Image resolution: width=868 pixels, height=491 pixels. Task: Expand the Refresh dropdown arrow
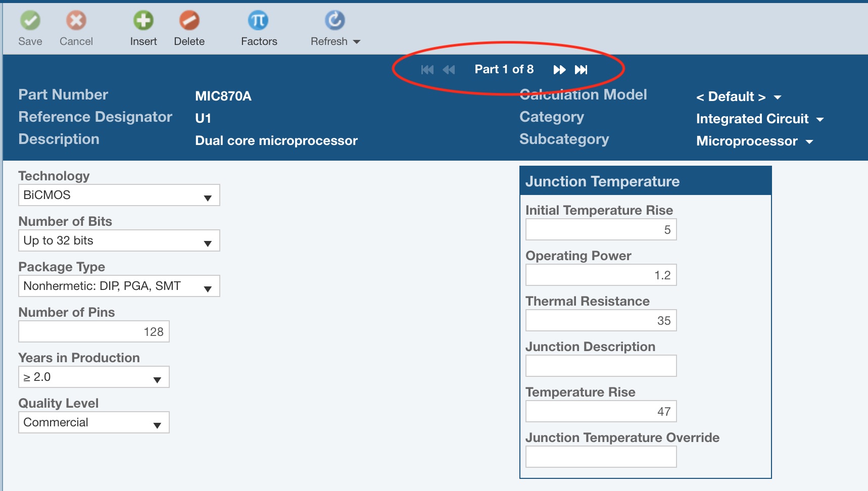[357, 42]
